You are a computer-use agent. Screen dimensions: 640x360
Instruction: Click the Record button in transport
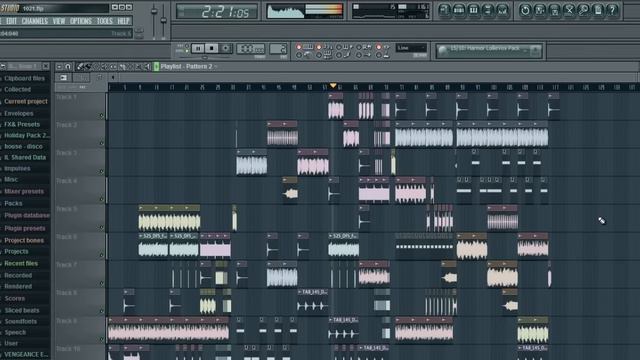tap(225, 49)
